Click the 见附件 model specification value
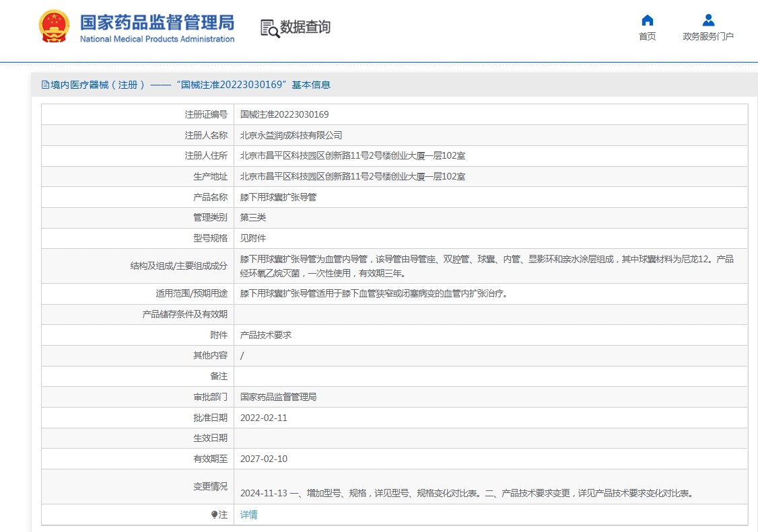The image size is (758, 532). (x=253, y=238)
